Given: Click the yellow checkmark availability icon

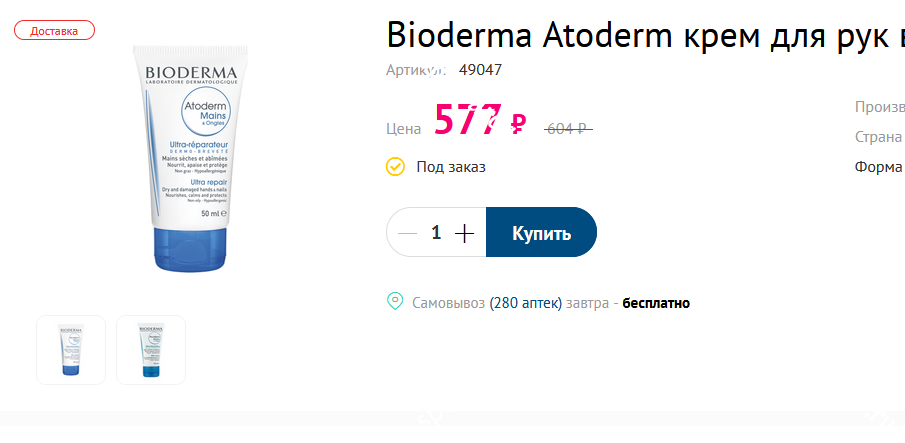Looking at the screenshot, I should pyautogui.click(x=395, y=167).
